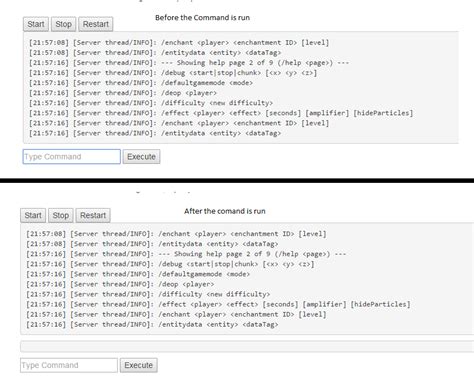
Task: Select 21:57:16 '/entitydata' line in Before log
Action: (x=155, y=133)
